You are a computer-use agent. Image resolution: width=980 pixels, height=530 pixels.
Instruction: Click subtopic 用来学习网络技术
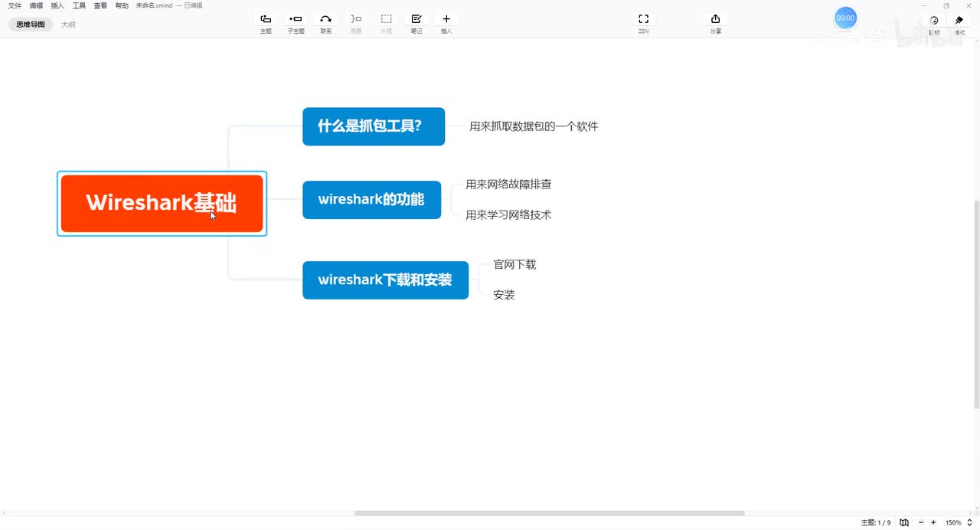[x=508, y=215]
